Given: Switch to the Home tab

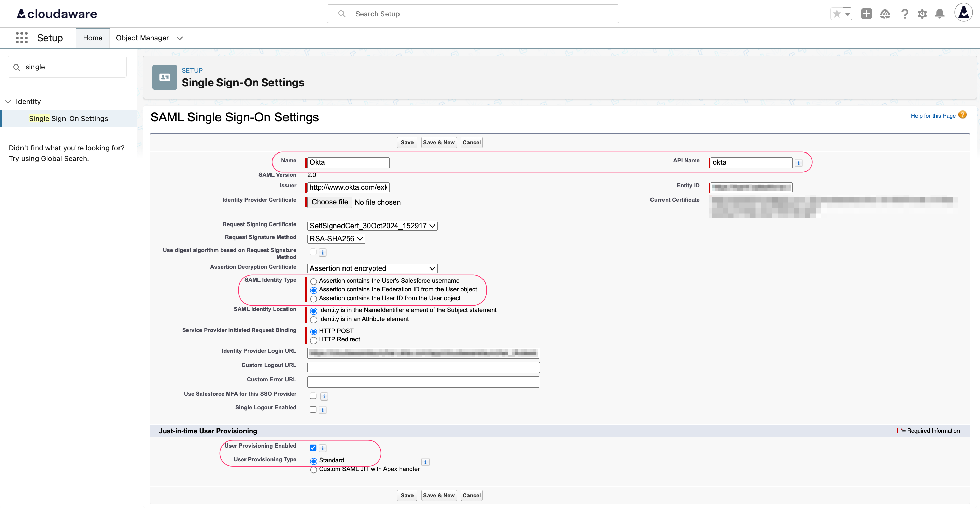Looking at the screenshot, I should coord(93,38).
